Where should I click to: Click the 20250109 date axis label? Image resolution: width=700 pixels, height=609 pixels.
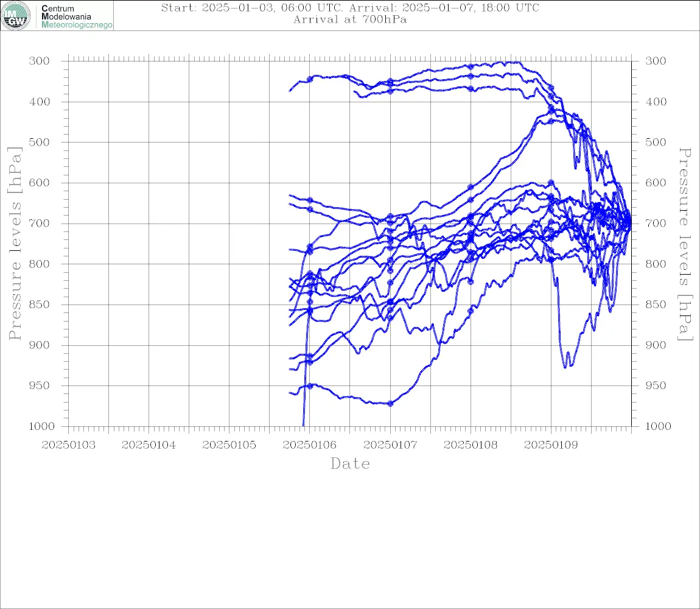(551, 445)
